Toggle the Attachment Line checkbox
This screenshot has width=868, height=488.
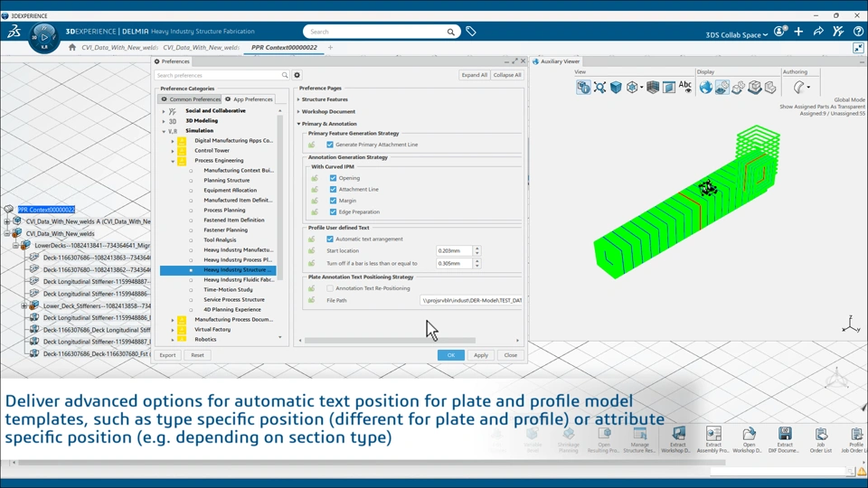(333, 189)
